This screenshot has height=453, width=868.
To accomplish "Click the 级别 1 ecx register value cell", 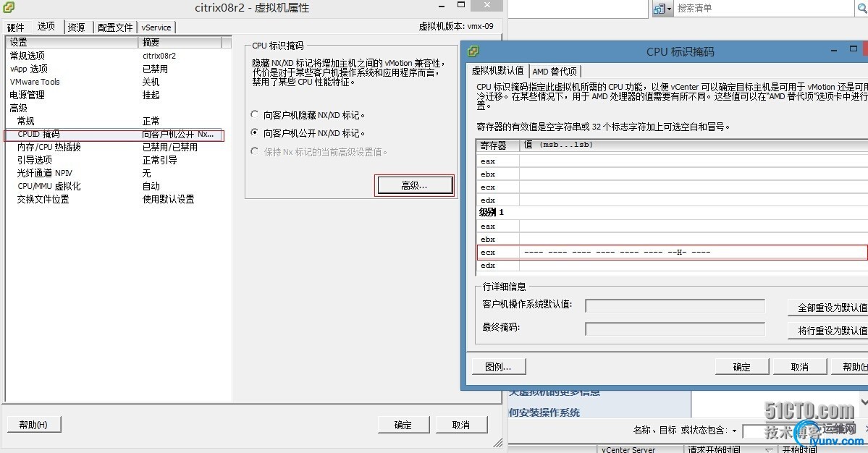I will (693, 253).
